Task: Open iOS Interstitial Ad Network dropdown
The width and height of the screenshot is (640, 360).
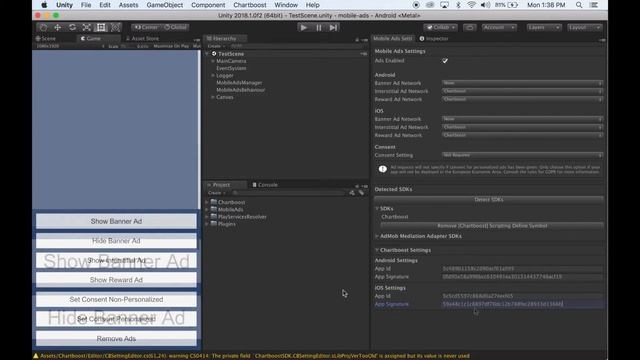Action: (522, 127)
